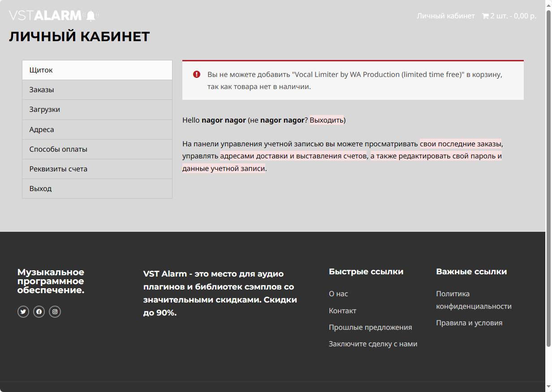Open the shopping cart icon in header
Image resolution: width=552 pixels, height=392 pixels.
point(485,16)
